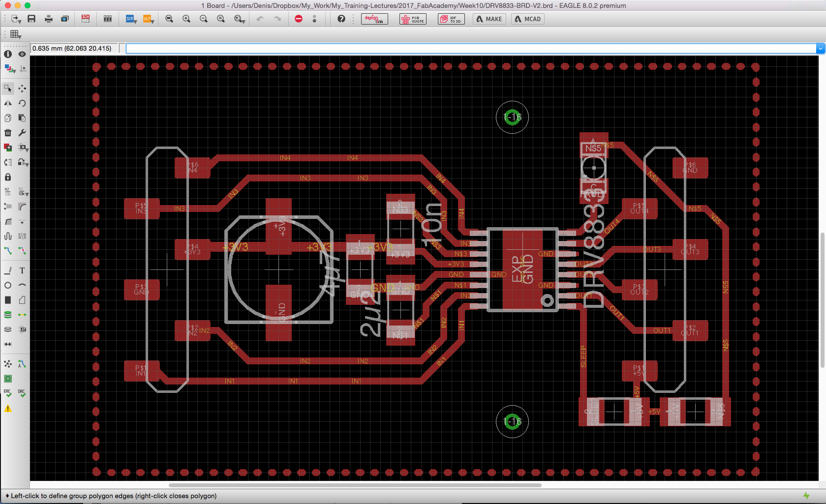Screen dimensions: 826x504
Task: Select the Text T tool
Action: coord(22,270)
